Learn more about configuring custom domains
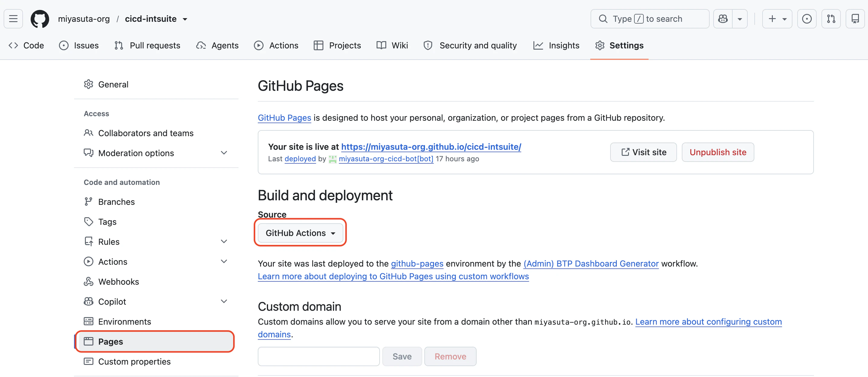Viewport: 868px width, 377px height. (x=709, y=322)
